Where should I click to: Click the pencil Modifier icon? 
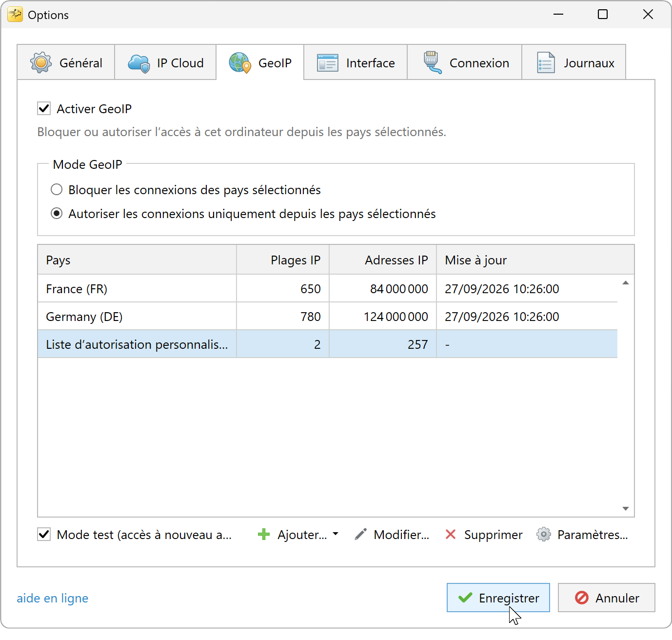tap(361, 535)
